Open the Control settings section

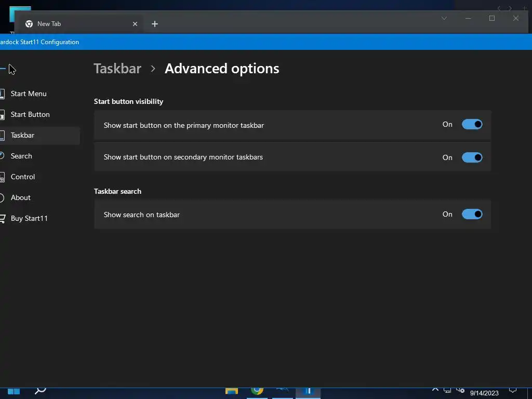22,177
